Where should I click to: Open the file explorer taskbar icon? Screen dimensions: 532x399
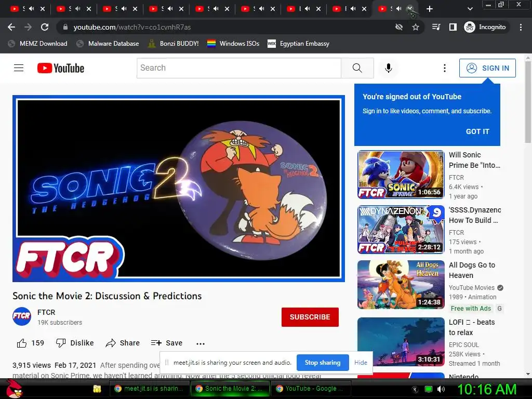[97, 389]
